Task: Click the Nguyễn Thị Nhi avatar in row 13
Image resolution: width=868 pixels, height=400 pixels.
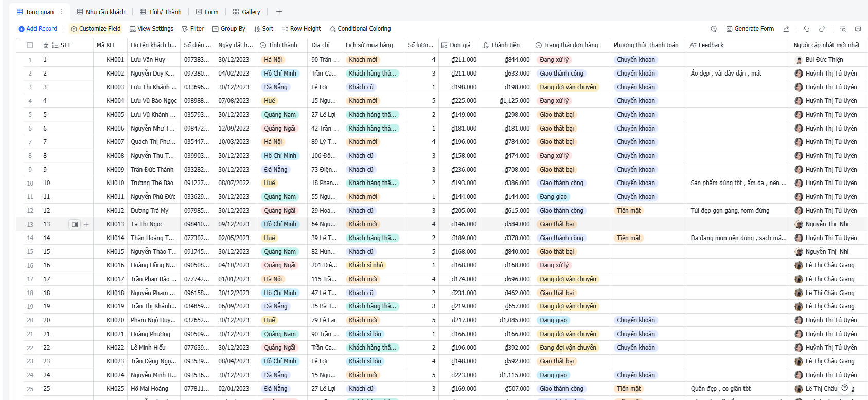Action: point(799,224)
